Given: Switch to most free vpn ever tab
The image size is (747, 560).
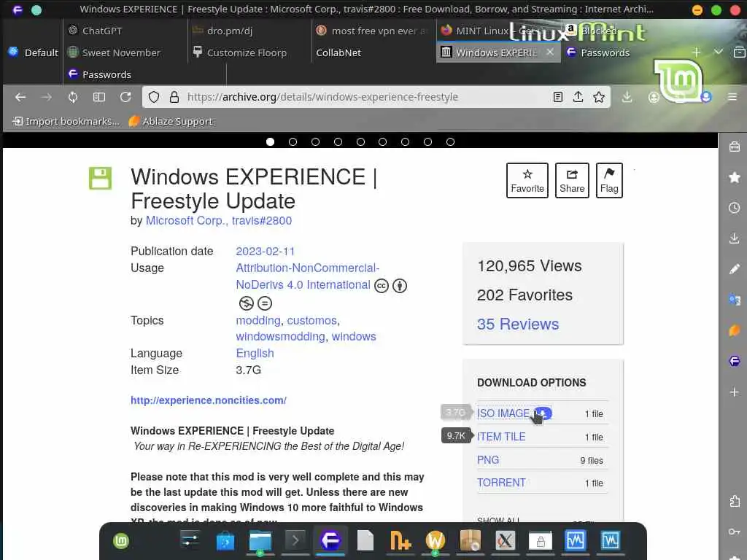Looking at the screenshot, I should tap(374, 31).
